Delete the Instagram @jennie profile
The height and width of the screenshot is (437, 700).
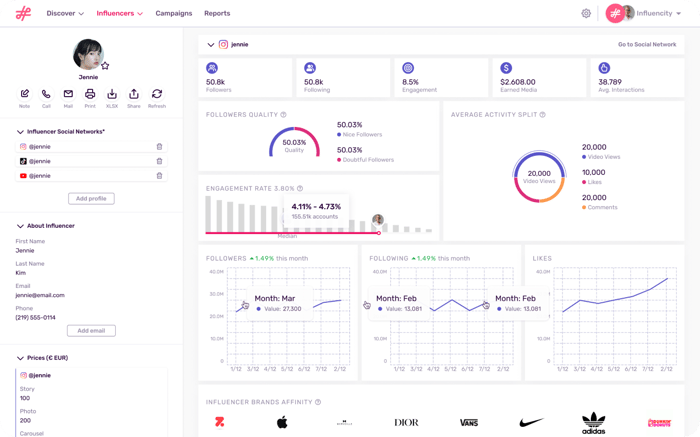(159, 147)
